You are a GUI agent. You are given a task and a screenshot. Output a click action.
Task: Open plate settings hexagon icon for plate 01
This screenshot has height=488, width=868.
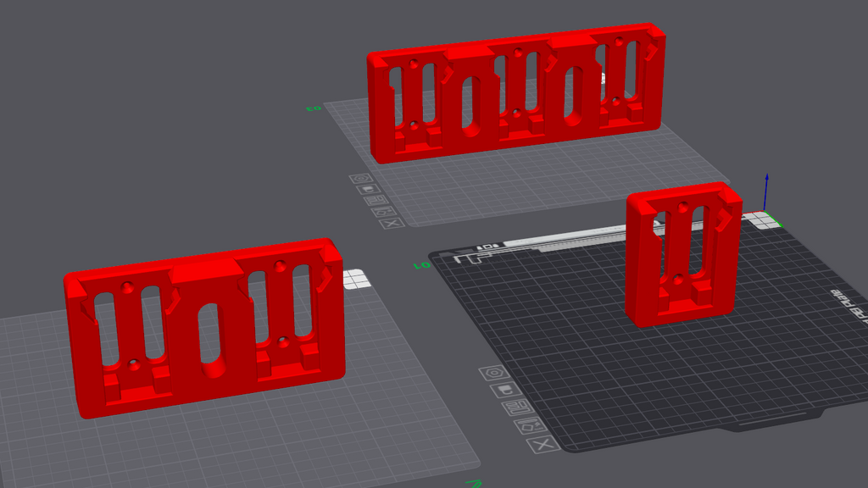pos(494,373)
